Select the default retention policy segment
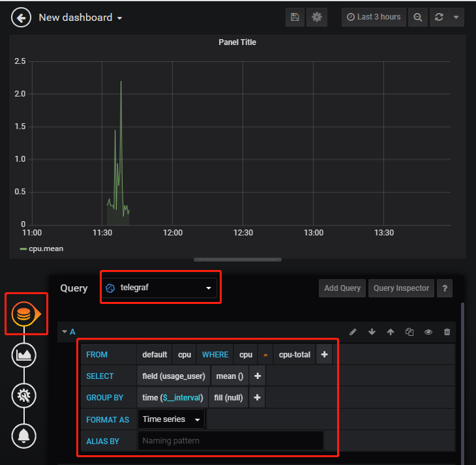The image size is (476, 465). click(x=155, y=354)
